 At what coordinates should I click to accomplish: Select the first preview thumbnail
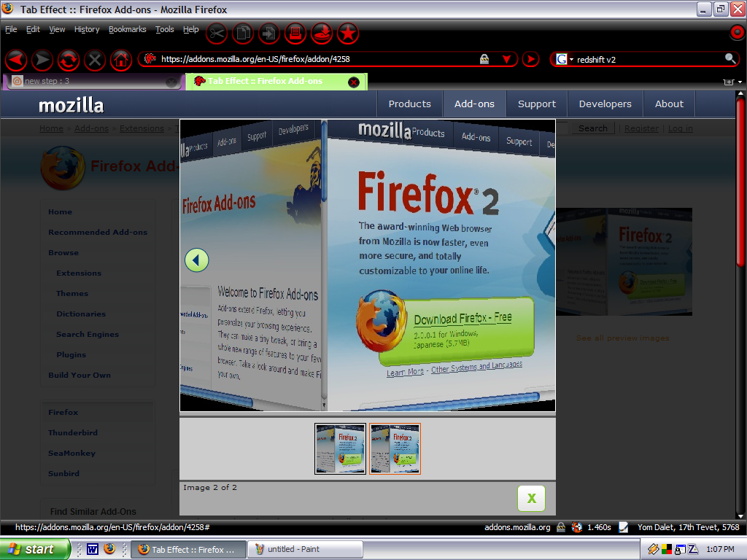pos(340,449)
